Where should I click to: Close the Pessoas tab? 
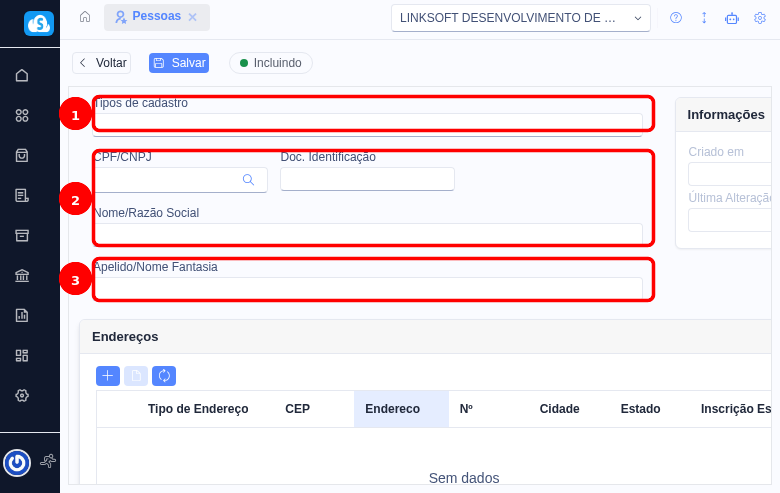[x=193, y=17]
